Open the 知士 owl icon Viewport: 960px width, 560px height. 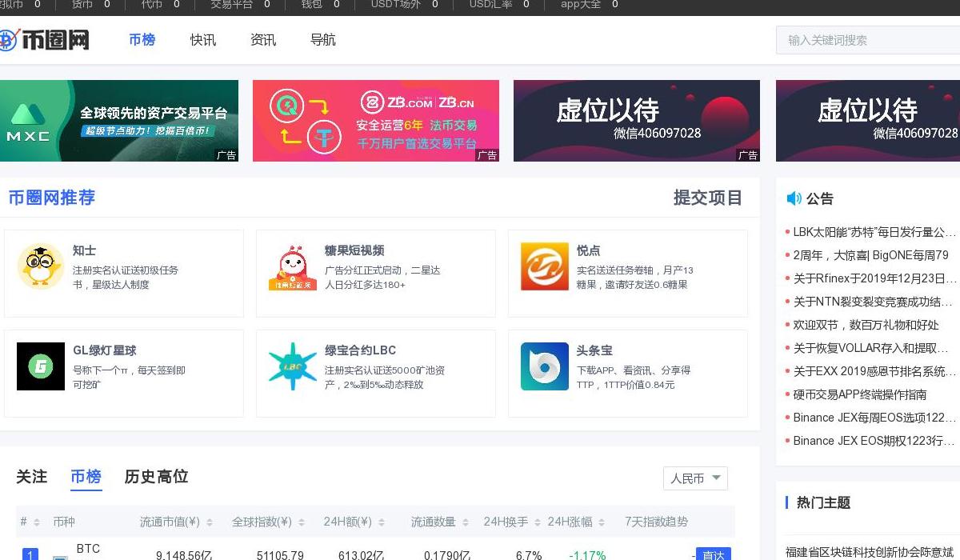tap(41, 266)
